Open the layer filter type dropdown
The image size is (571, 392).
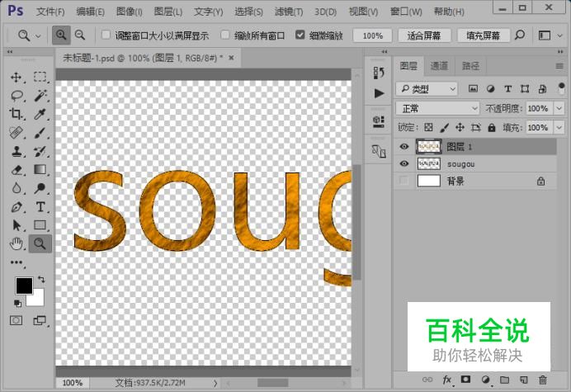(x=427, y=88)
